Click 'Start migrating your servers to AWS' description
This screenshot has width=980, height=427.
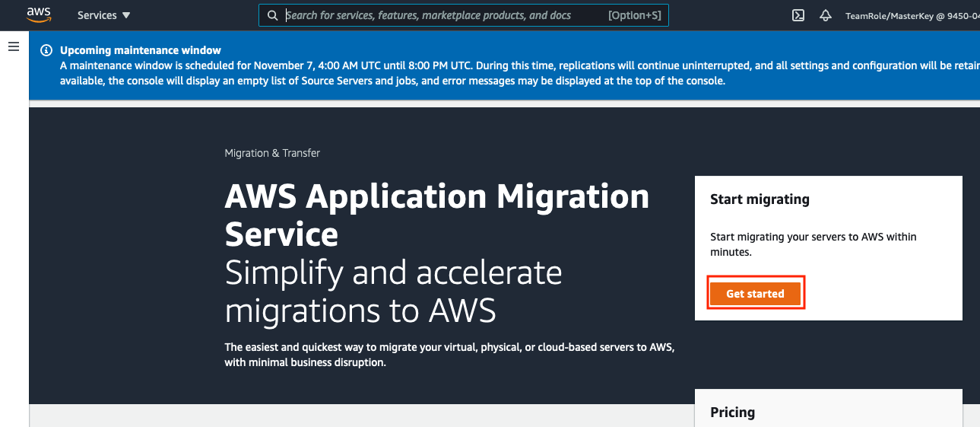pos(813,244)
